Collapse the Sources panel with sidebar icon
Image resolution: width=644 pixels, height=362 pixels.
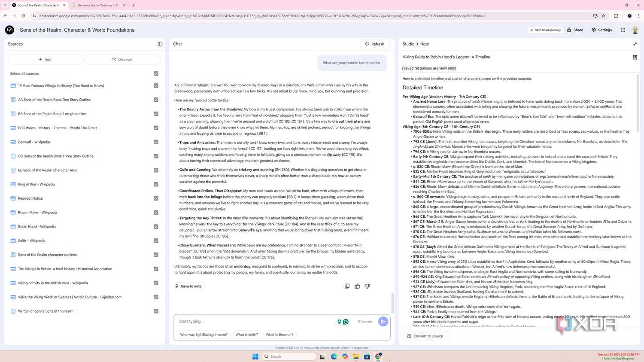pos(160,44)
